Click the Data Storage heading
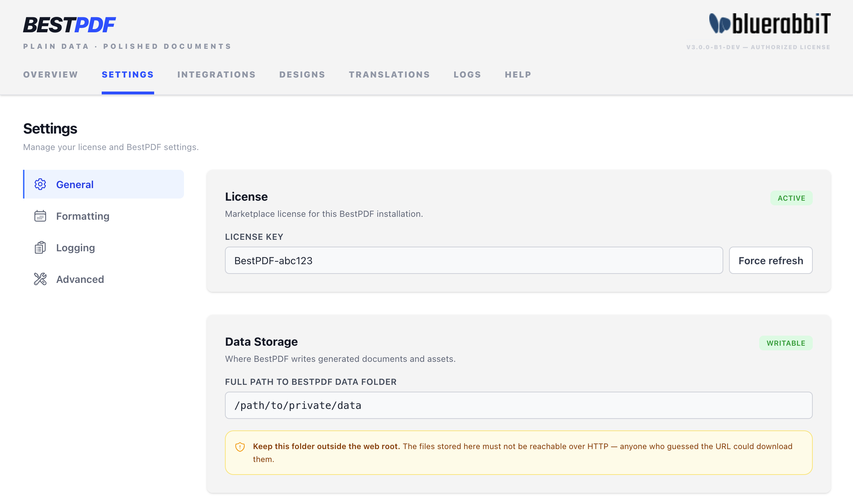 (x=262, y=342)
